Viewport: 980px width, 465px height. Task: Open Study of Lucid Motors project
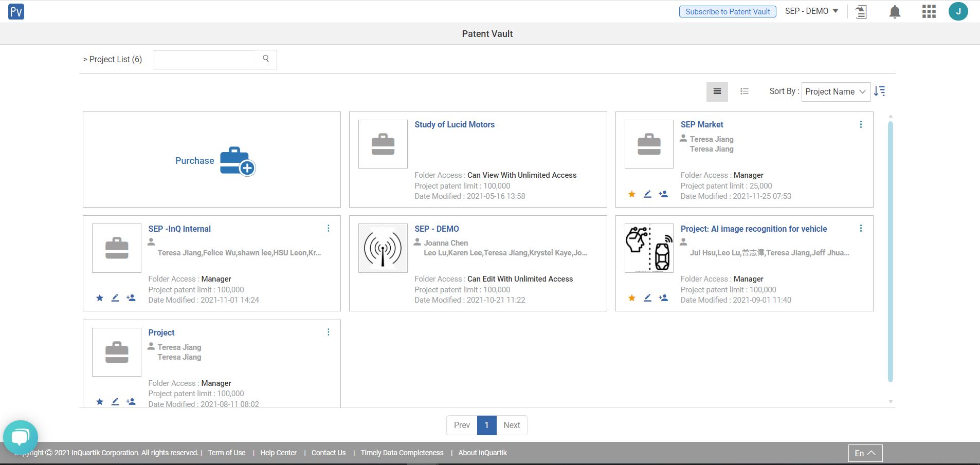pos(455,124)
